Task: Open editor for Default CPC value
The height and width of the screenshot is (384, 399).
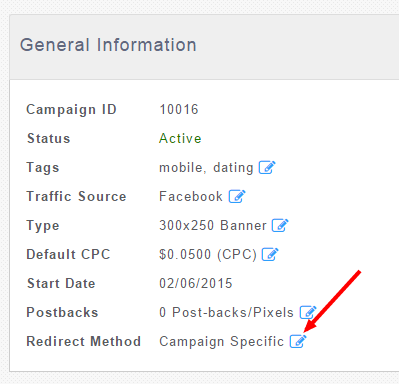Action: click(270, 254)
